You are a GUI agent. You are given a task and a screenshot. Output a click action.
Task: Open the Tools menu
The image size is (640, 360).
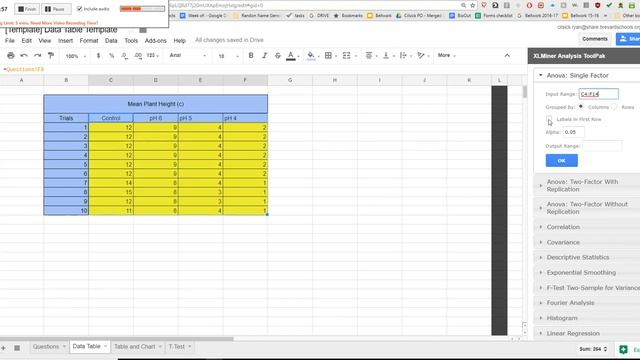[x=131, y=41]
